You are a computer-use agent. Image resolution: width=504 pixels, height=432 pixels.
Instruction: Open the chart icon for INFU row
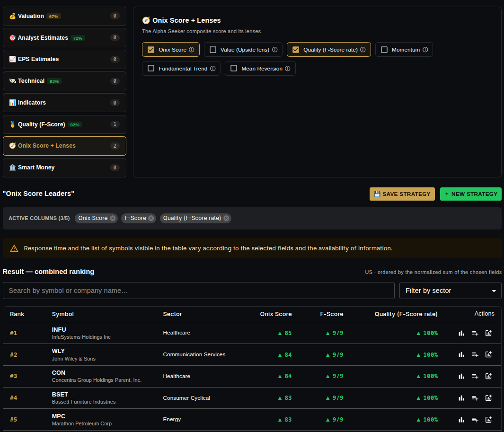[461, 333]
